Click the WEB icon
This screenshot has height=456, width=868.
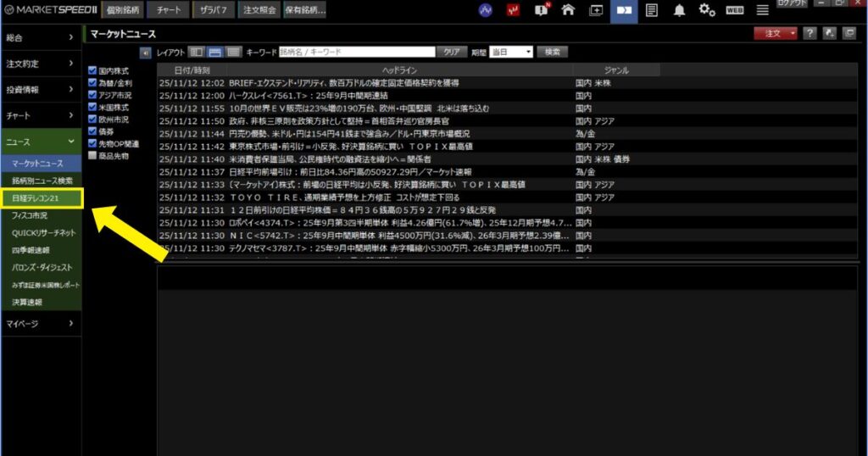[735, 10]
